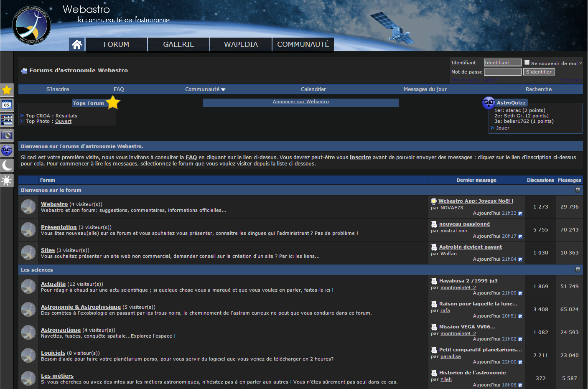Open Calendrier in the blue navigation bar
Viewport: 588px width, 389px height.
(x=313, y=89)
